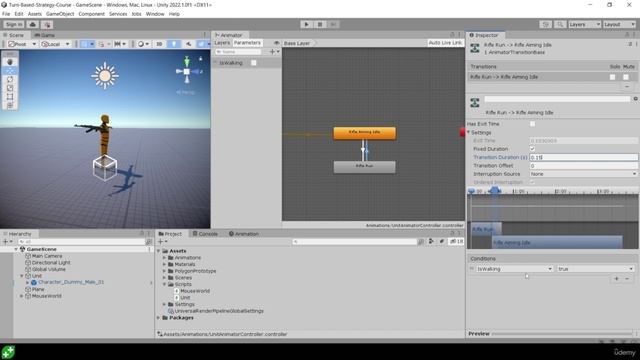Open the Window menu
Screen dimensions: 640x360
(x=155, y=14)
